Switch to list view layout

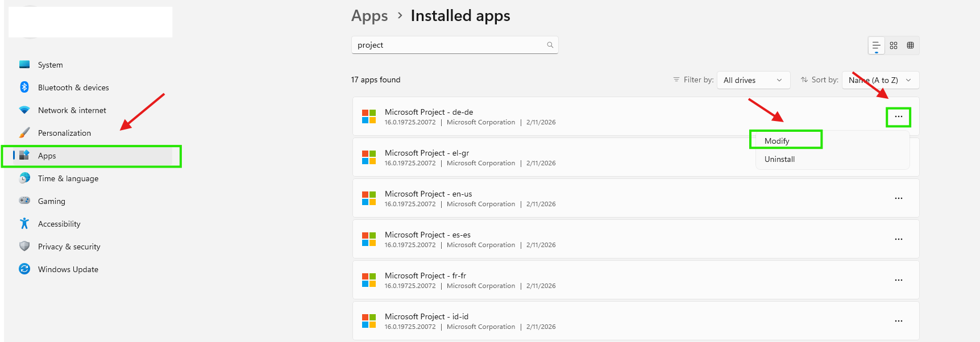[x=876, y=45]
